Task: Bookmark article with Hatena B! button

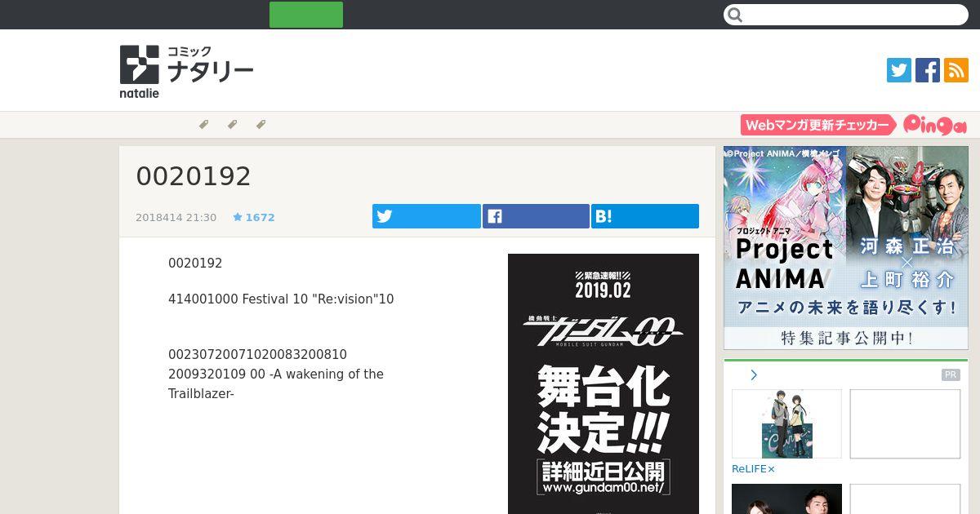Action: pyautogui.click(x=645, y=216)
